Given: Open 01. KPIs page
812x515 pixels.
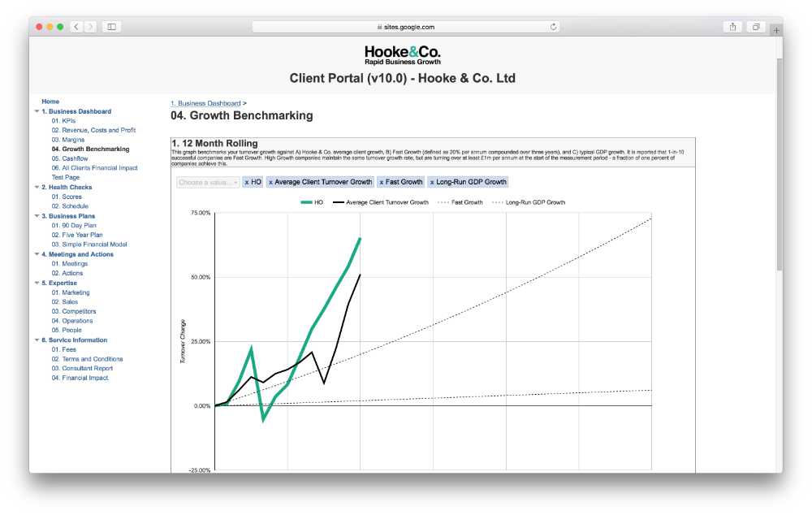Looking at the screenshot, I should point(63,121).
